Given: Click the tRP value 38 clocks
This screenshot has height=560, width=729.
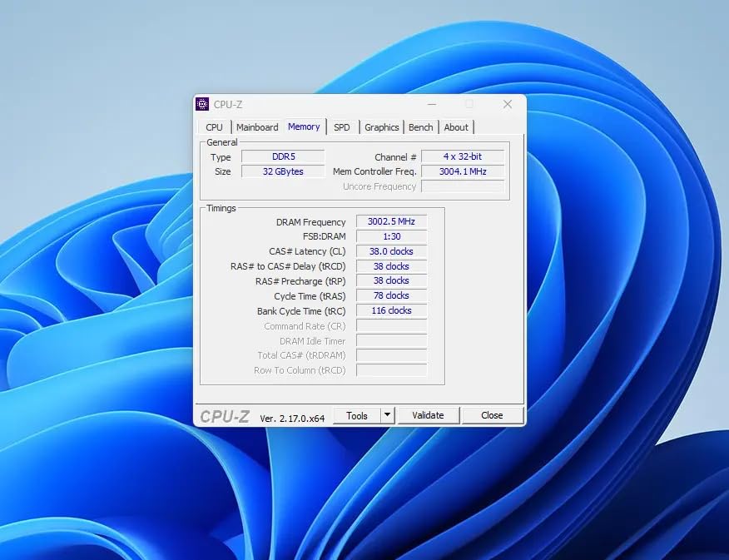Looking at the screenshot, I should (391, 280).
